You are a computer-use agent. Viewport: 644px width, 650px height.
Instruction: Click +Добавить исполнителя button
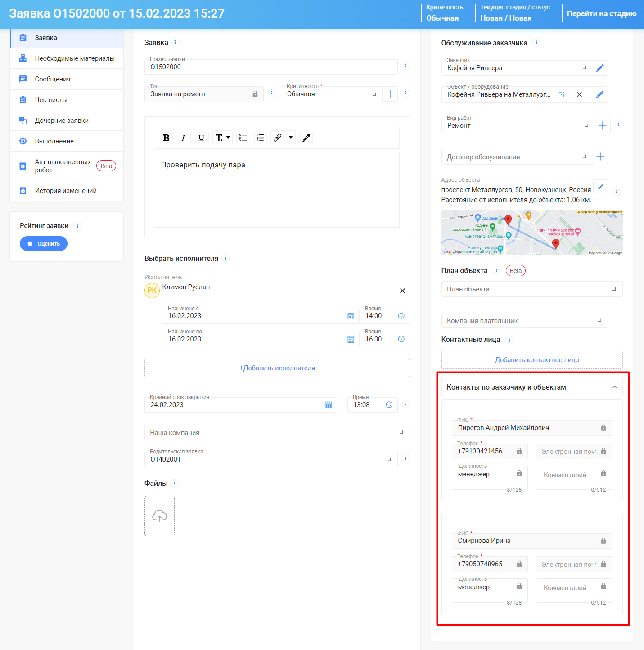pos(277,368)
